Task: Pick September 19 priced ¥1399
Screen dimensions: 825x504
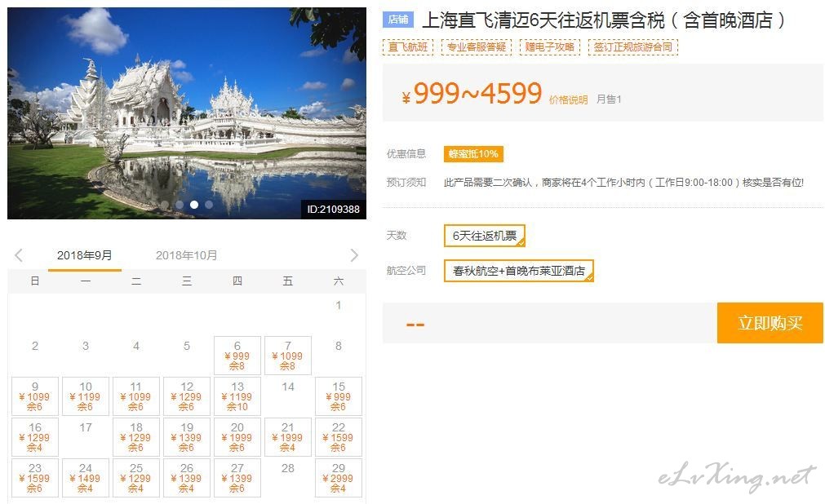Action: 187,437
